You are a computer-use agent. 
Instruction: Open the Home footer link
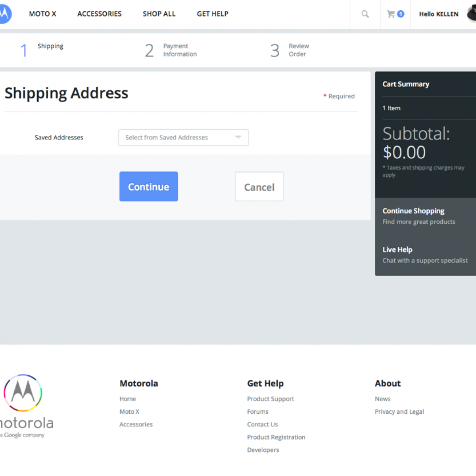coord(128,399)
